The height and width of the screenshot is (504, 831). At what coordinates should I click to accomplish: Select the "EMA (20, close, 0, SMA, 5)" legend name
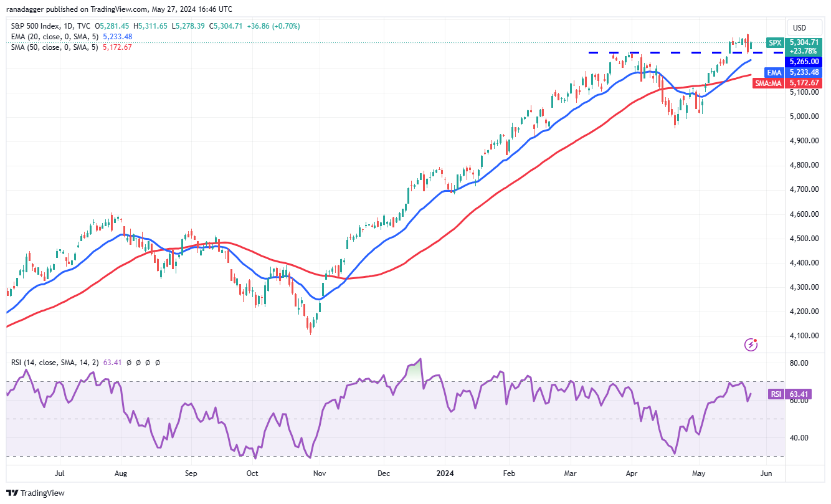tap(53, 37)
